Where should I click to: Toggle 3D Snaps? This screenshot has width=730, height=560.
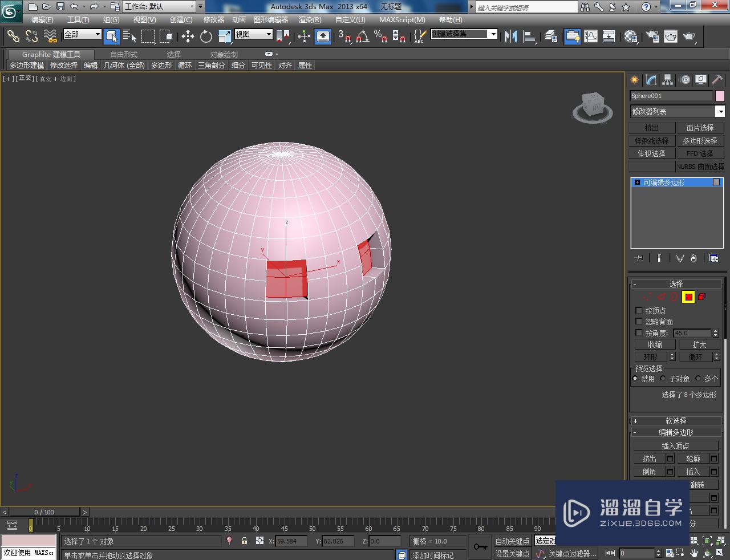click(344, 36)
